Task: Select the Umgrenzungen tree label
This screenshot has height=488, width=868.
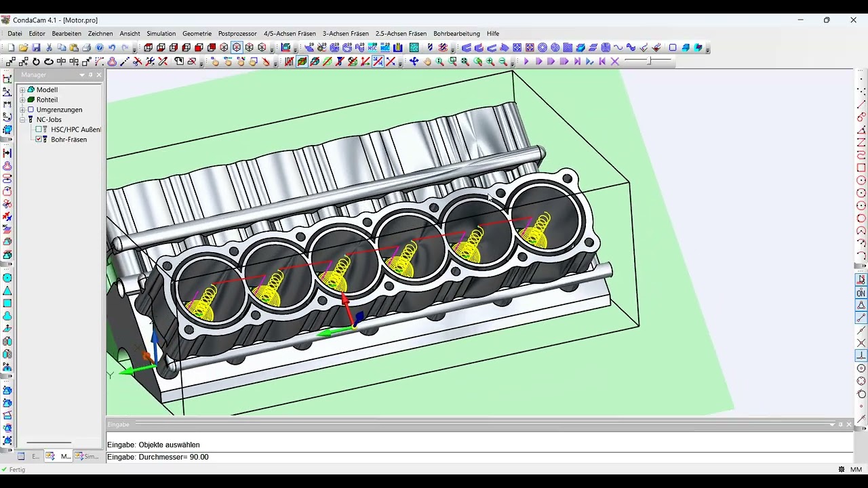Action: tap(59, 110)
